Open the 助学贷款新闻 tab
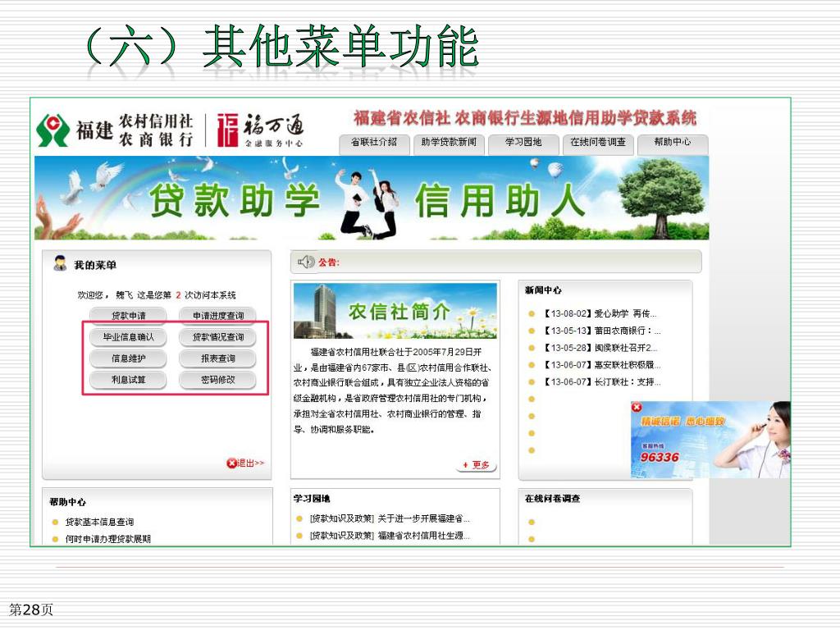The image size is (840, 630). point(449,143)
